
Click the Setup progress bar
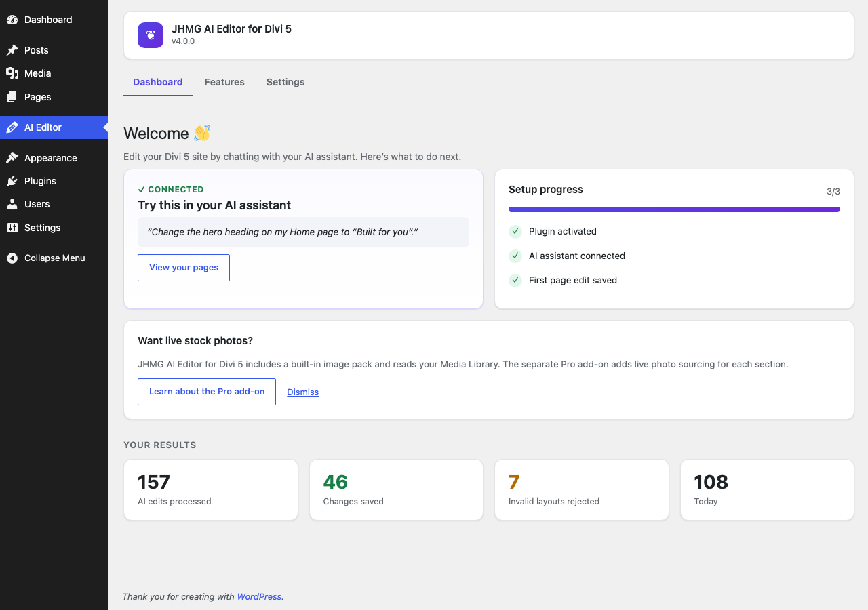[x=674, y=209]
